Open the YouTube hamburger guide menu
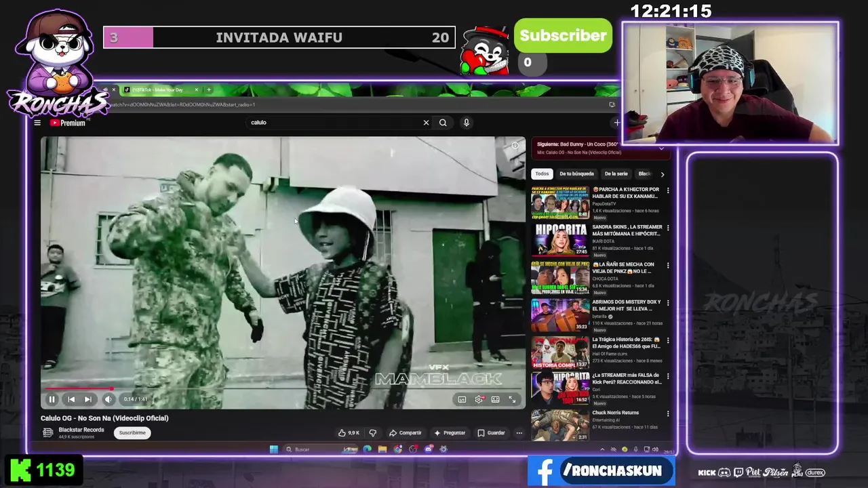The image size is (868, 488). click(x=37, y=123)
